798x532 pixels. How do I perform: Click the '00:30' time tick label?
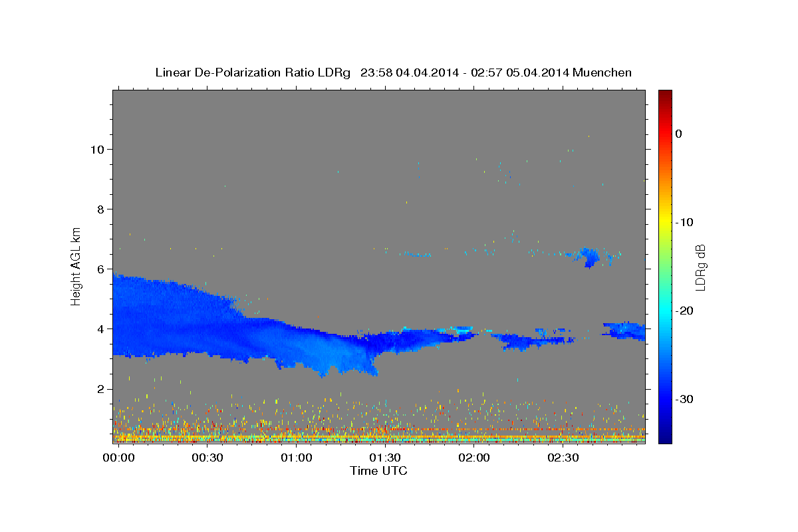click(207, 459)
